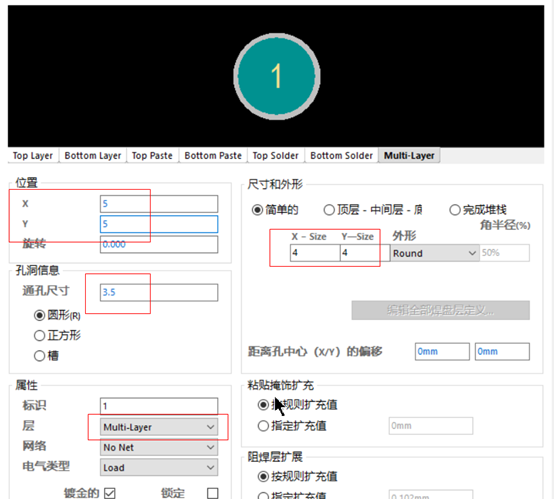554x499 pixels.
Task: Click the pad preview circle labeled 1
Action: [x=277, y=76]
